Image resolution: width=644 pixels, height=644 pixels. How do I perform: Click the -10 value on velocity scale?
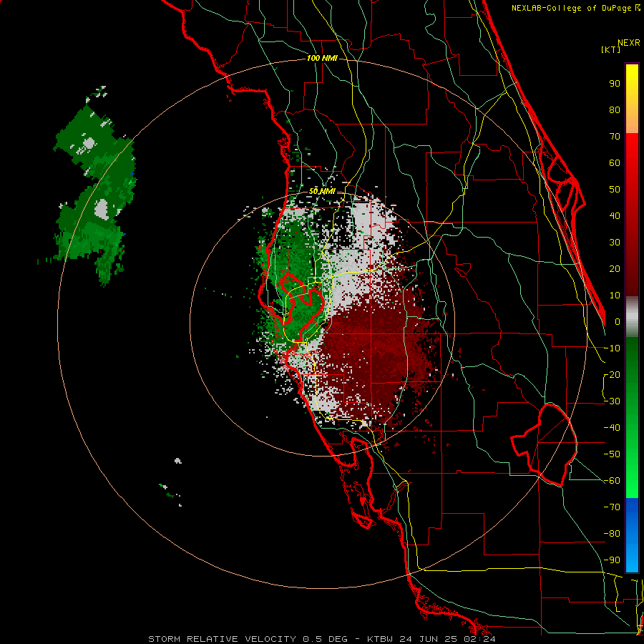click(612, 348)
